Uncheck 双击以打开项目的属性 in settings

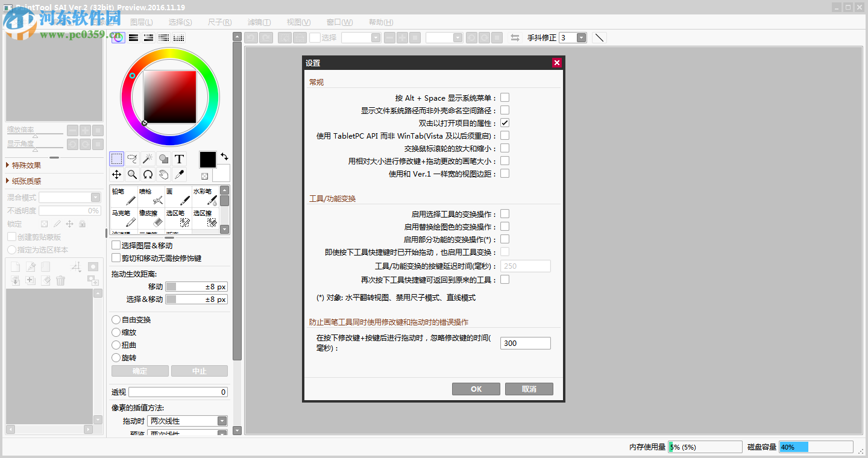tap(504, 122)
